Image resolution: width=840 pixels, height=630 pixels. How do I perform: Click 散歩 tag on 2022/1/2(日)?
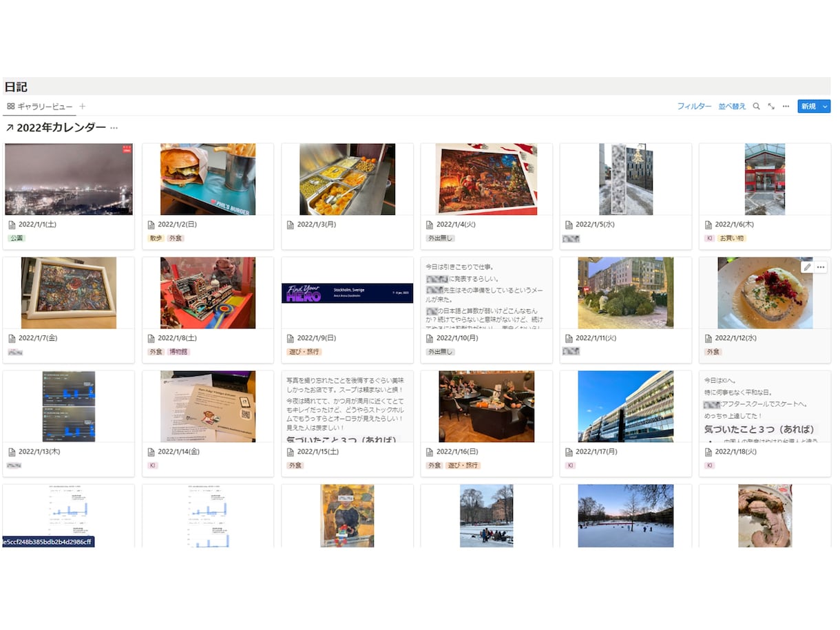click(156, 238)
